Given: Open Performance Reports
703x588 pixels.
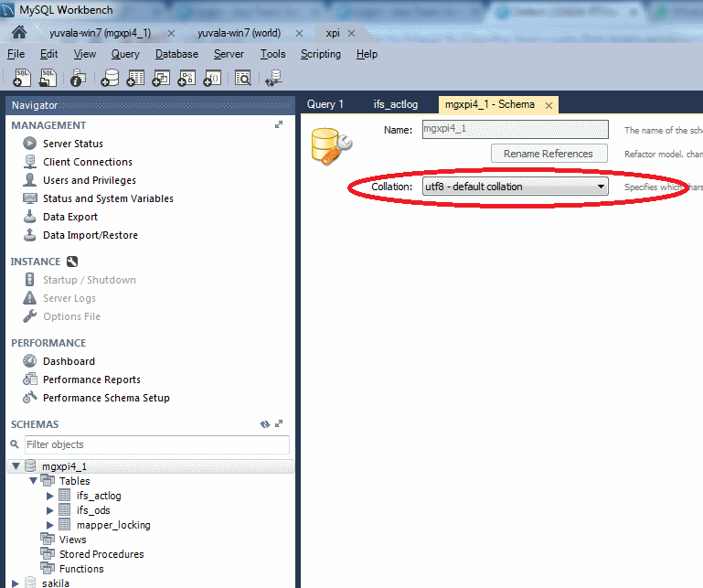Looking at the screenshot, I should pyautogui.click(x=91, y=380).
